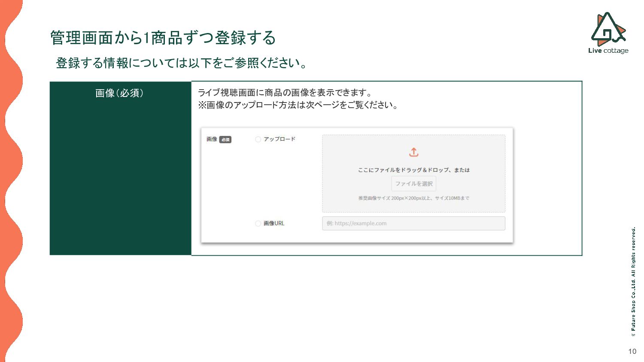This screenshot has width=644, height=362.
Task: Click the 画像（必須） table header cell
Action: tap(120, 168)
